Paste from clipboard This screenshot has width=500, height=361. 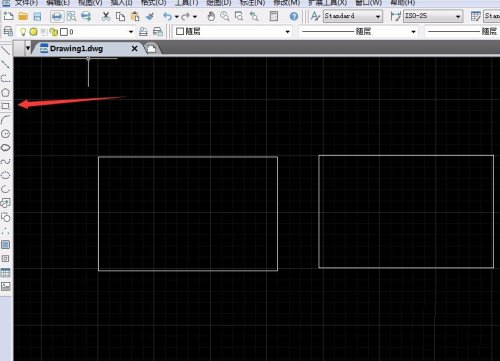(135, 16)
